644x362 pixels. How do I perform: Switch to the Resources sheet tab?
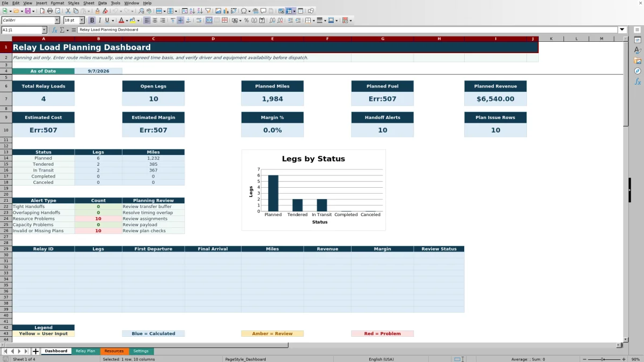point(114,351)
